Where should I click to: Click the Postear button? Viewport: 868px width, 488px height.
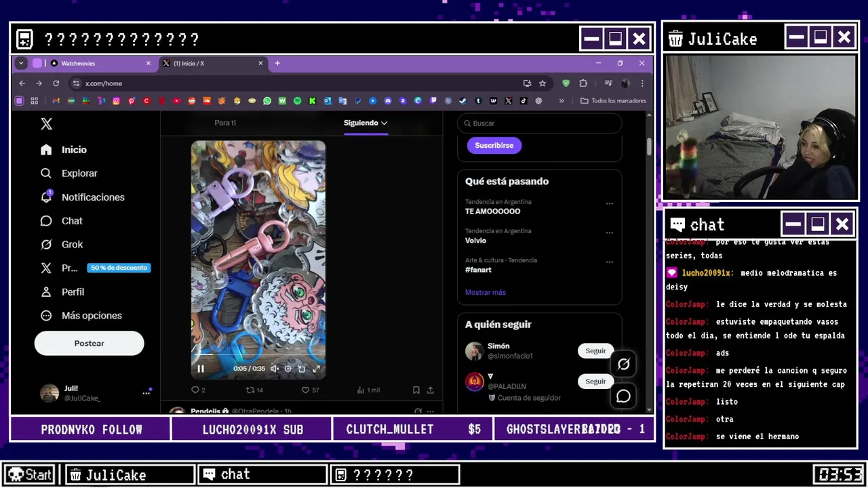tap(90, 344)
